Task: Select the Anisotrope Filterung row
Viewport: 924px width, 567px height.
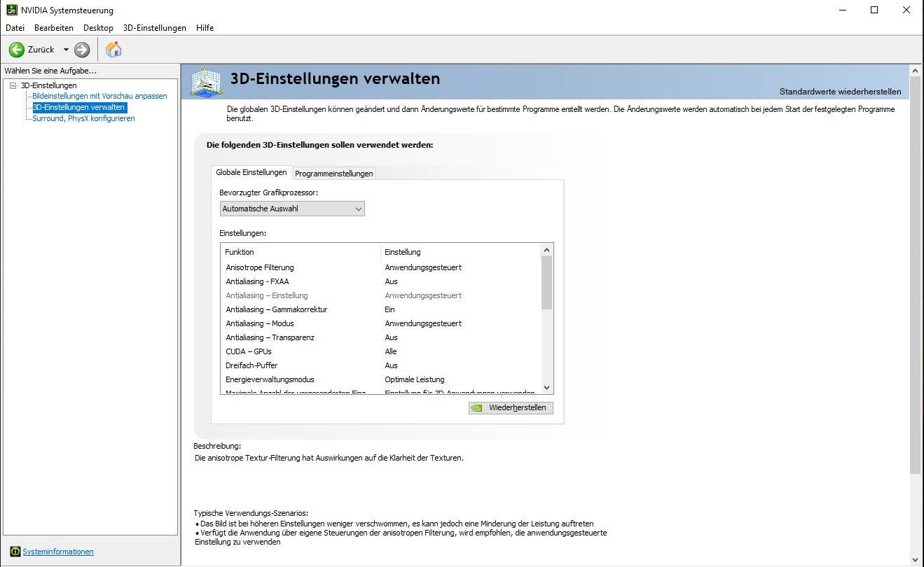Action: tap(381, 267)
